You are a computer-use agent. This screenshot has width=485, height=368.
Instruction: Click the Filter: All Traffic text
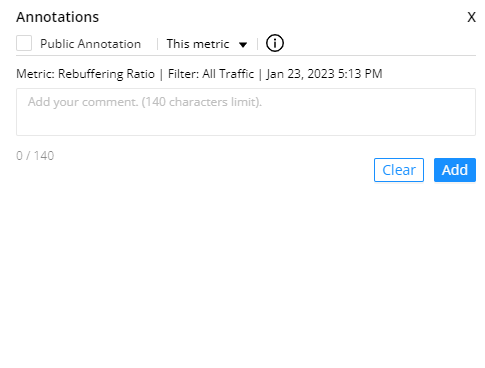[x=211, y=74]
